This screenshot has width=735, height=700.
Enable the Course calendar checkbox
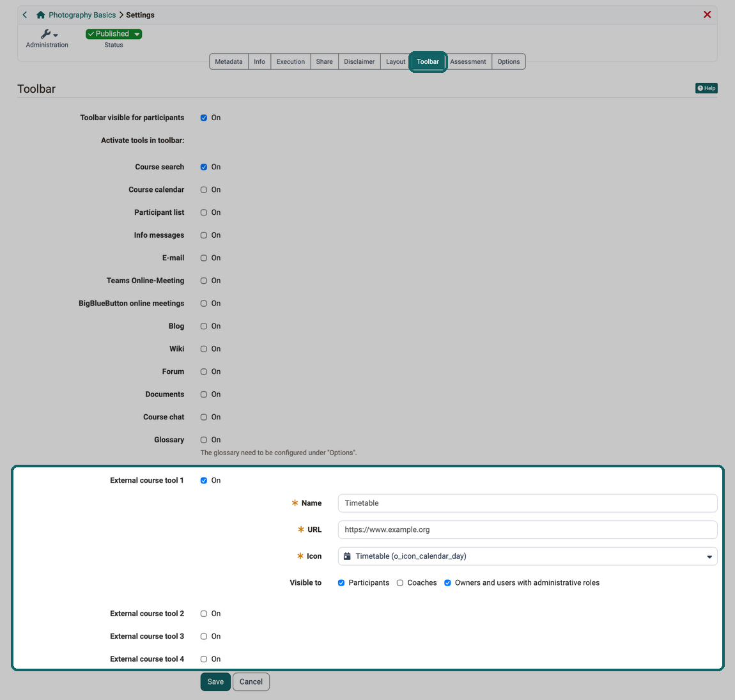[x=204, y=190]
